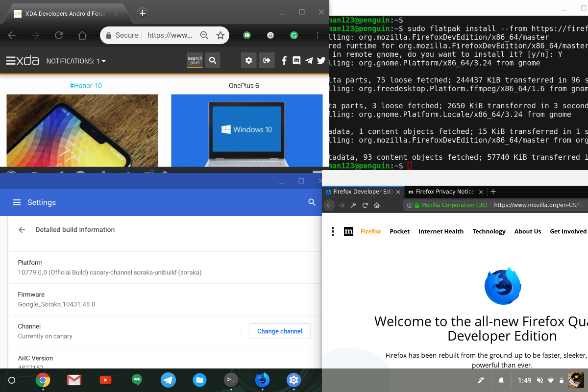Image resolution: width=588 pixels, height=392 pixels.
Task: Click the Change channel button
Action: coord(279,331)
